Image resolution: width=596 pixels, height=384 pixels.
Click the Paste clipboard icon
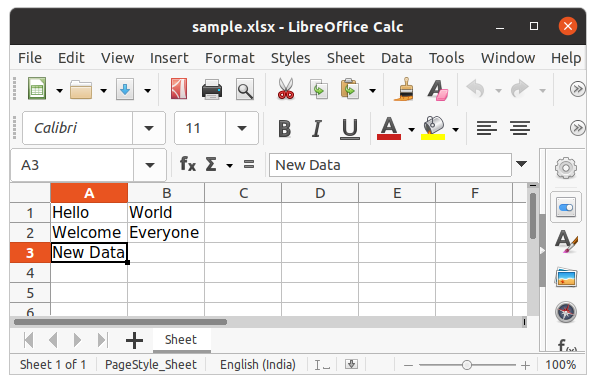click(x=350, y=89)
